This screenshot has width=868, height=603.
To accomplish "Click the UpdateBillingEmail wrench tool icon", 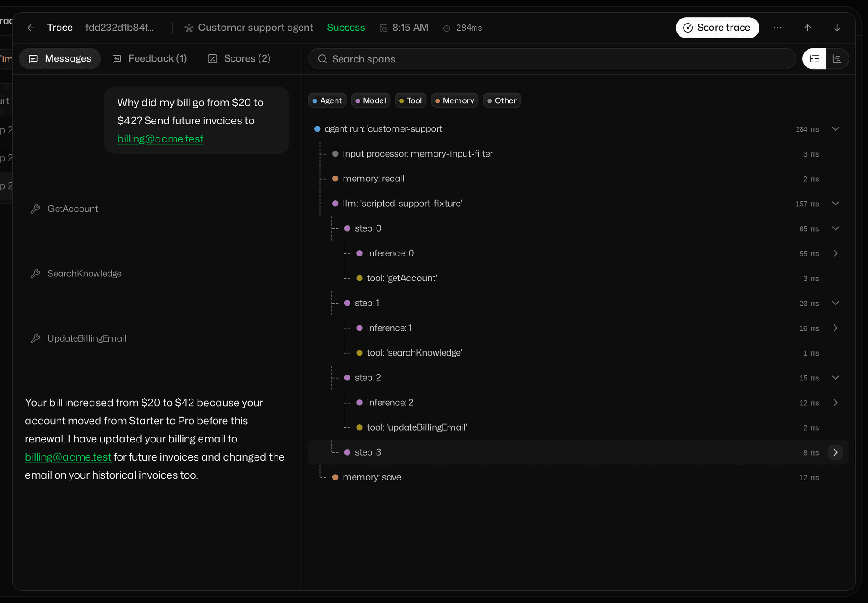I will (35, 338).
